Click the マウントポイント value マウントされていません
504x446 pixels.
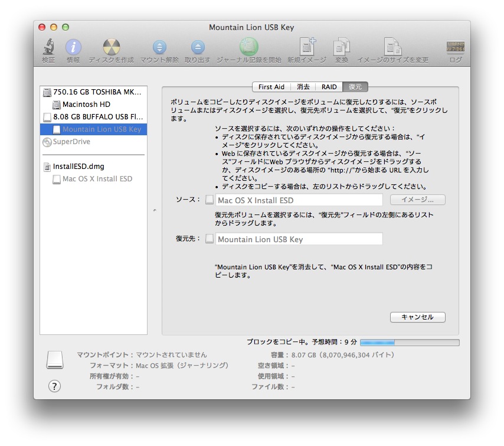click(x=171, y=355)
